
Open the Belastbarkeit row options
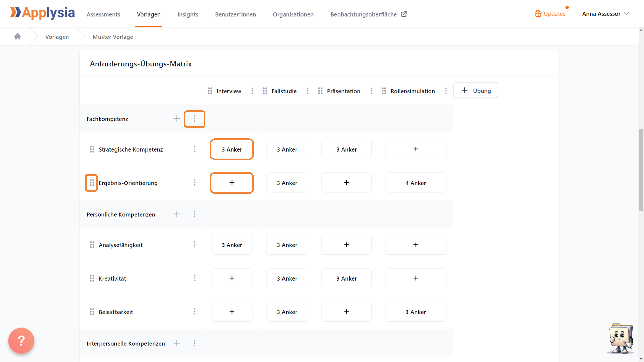point(195,312)
